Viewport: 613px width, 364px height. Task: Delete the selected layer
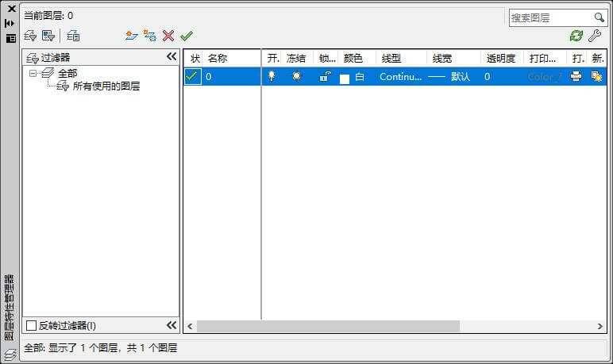168,36
